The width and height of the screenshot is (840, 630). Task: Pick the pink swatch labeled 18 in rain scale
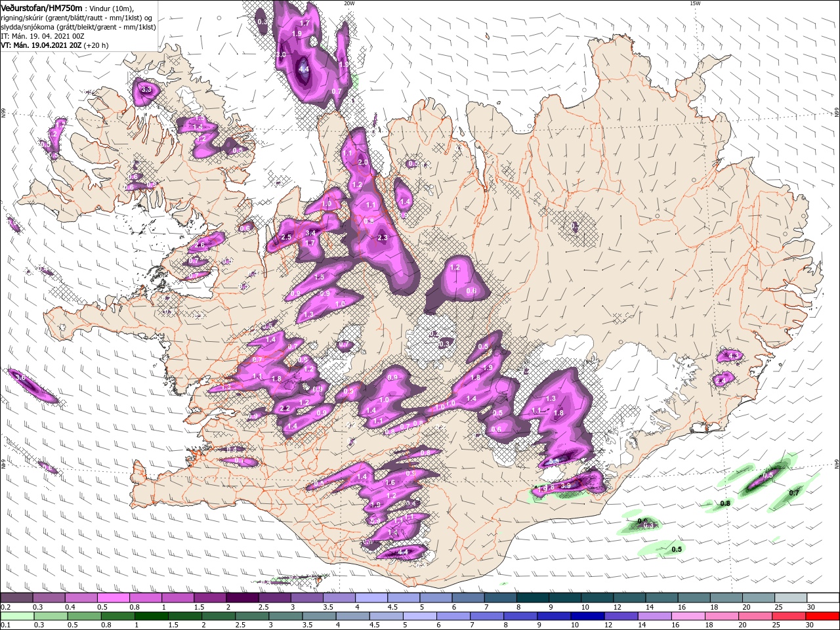click(722, 616)
